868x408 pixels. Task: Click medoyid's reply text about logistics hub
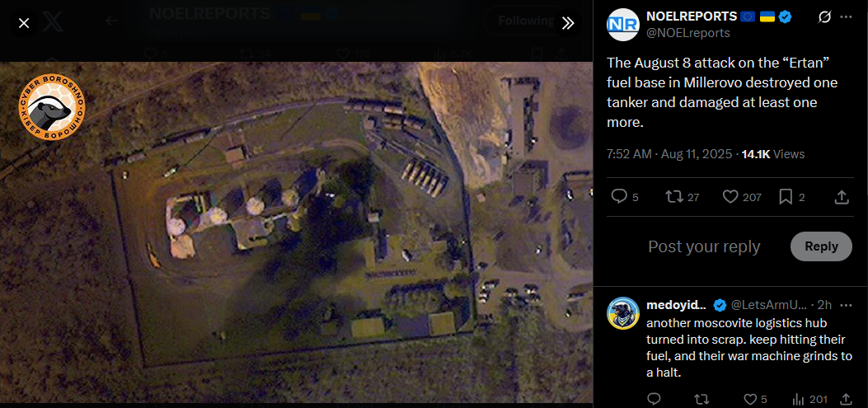749,348
